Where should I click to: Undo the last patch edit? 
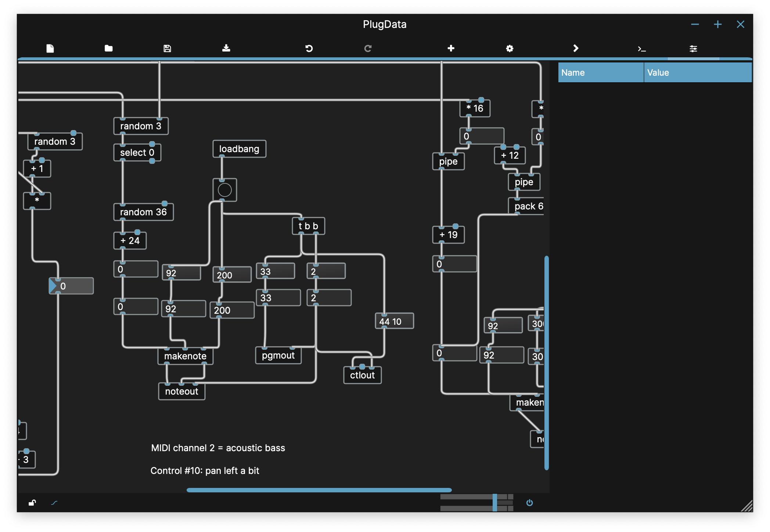tap(309, 48)
